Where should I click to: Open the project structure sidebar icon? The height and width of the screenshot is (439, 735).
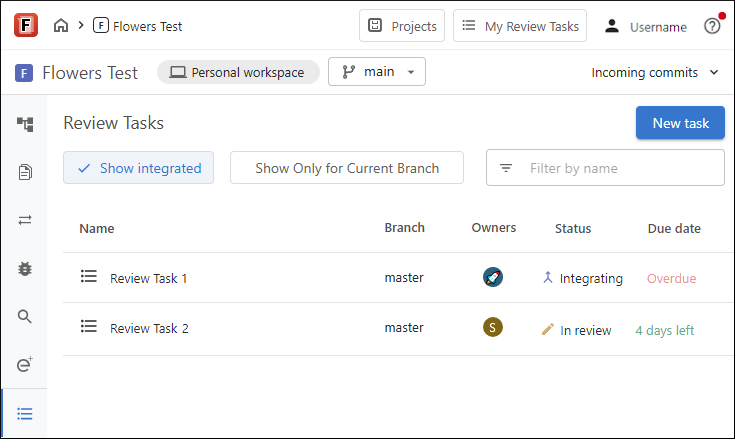(x=25, y=124)
